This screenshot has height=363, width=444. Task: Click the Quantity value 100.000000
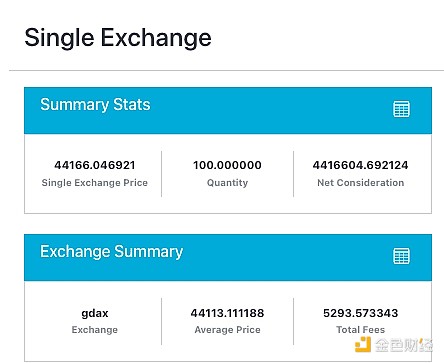[227, 165]
